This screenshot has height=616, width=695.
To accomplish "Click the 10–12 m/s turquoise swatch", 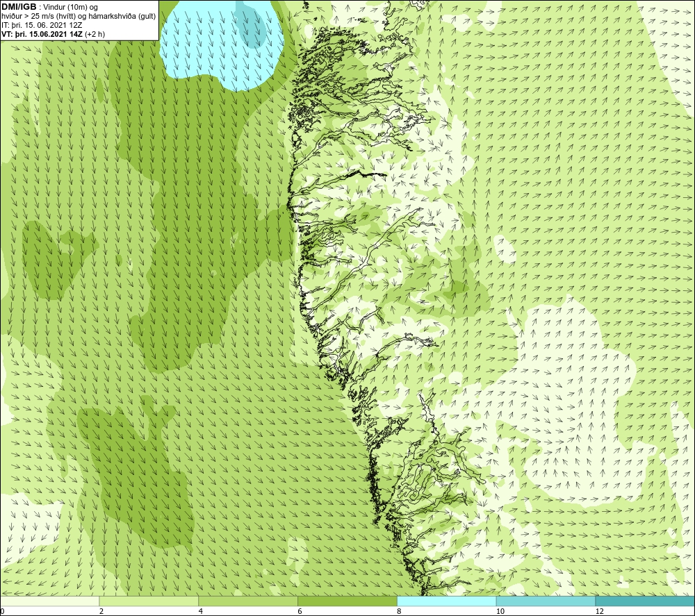I will [546, 601].
